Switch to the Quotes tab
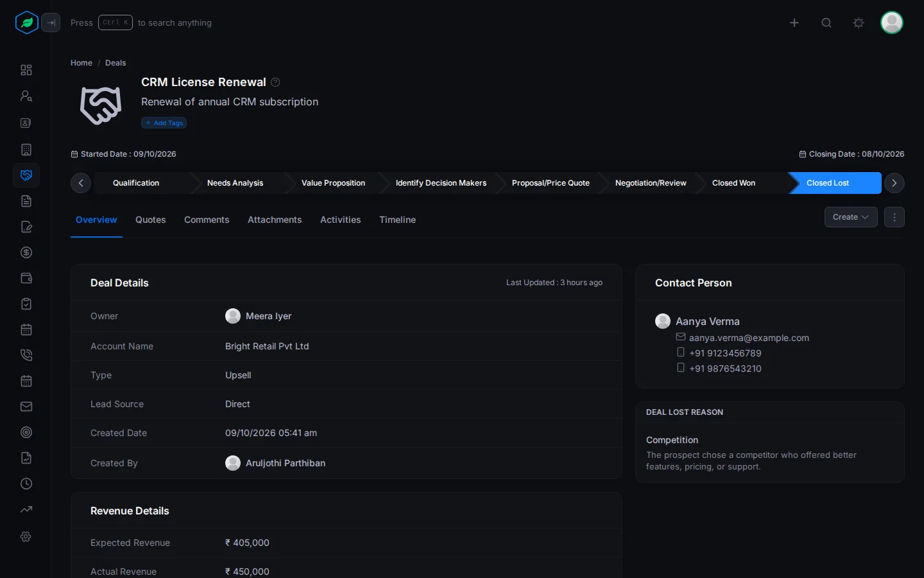 pos(151,220)
